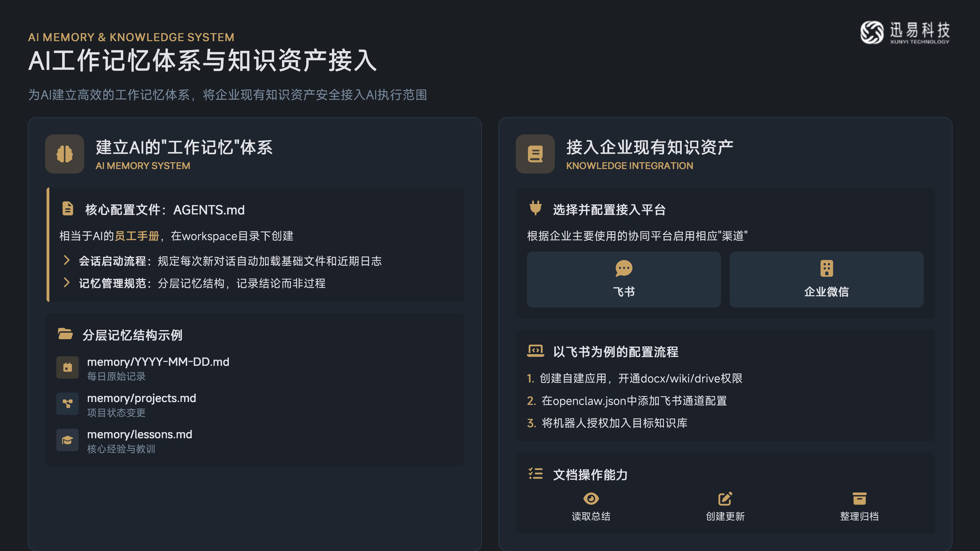The height and width of the screenshot is (551, 980).
Task: Click the checklist icon beside 文档操作能力
Action: (x=535, y=473)
